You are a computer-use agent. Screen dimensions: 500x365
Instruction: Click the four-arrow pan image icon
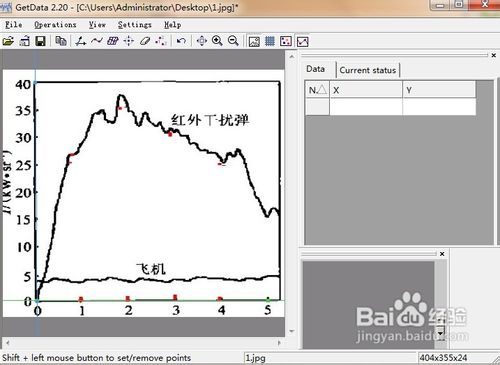pos(202,41)
